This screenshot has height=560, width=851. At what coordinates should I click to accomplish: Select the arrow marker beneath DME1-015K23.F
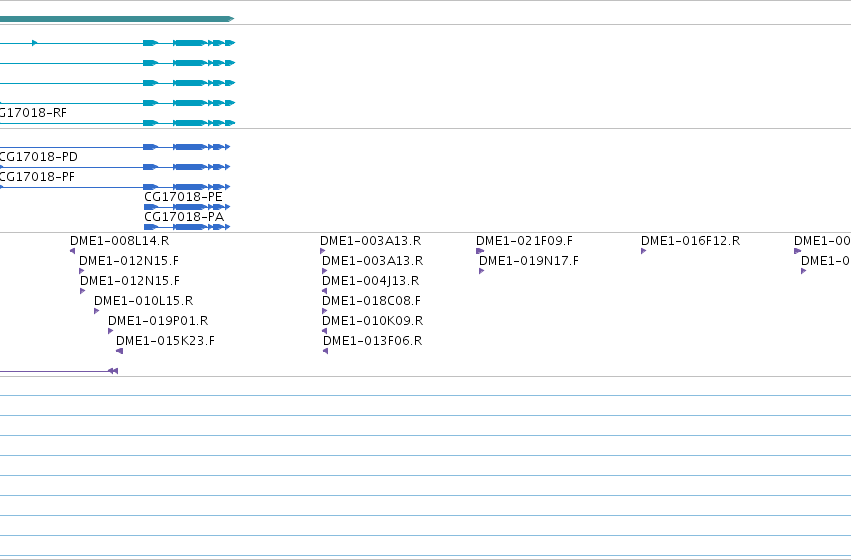pyautogui.click(x=119, y=352)
